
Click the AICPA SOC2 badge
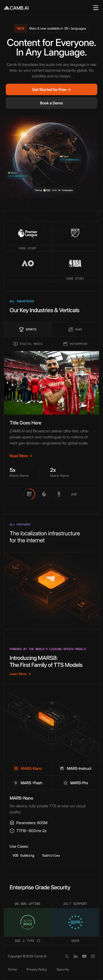(28, 922)
